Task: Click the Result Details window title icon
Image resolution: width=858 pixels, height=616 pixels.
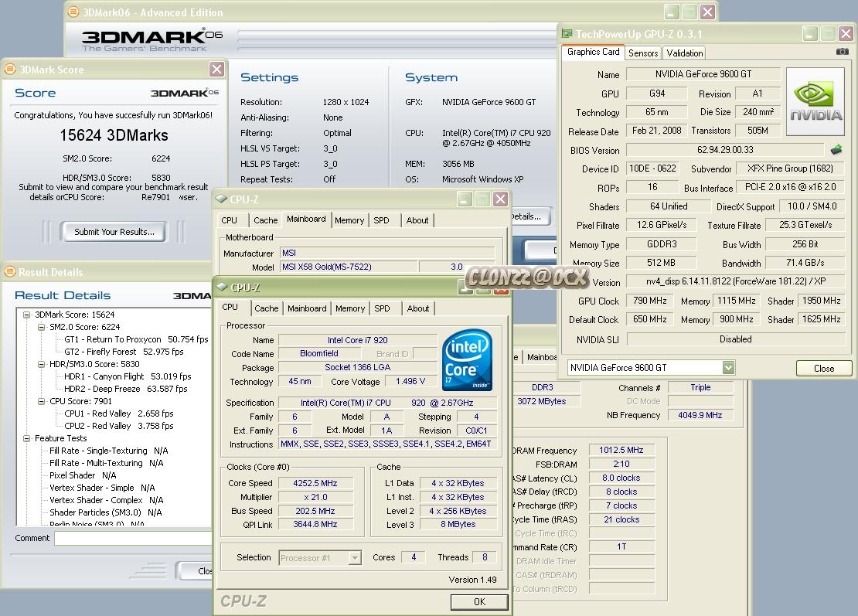Action: pyautogui.click(x=10, y=271)
